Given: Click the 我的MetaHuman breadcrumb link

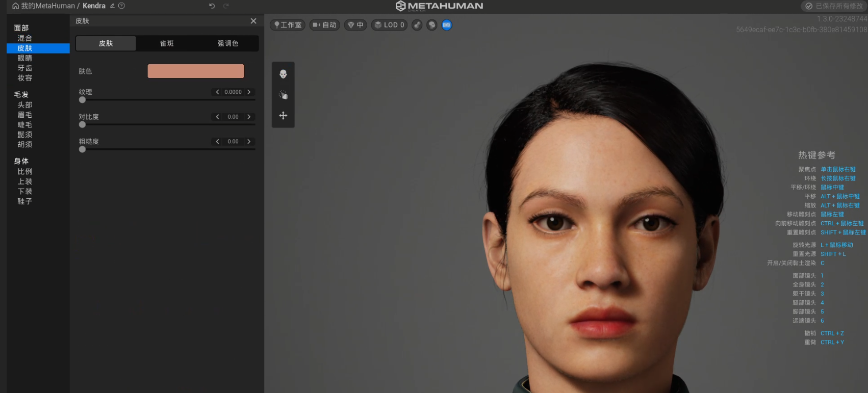Looking at the screenshot, I should (x=48, y=6).
